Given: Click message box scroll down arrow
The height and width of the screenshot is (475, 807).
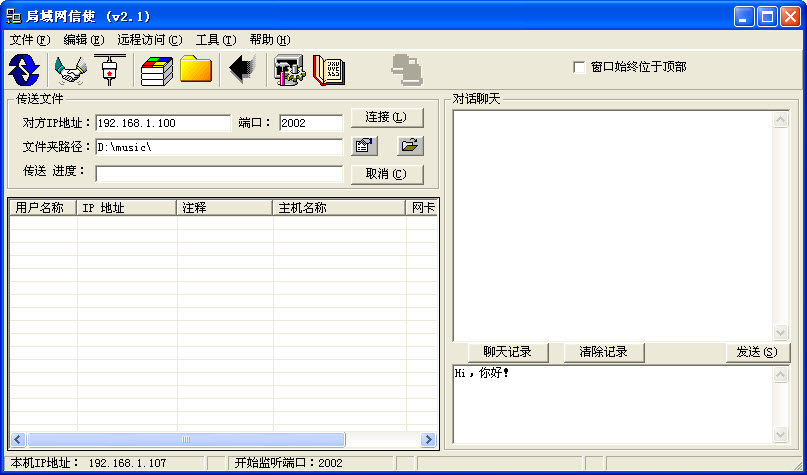Looking at the screenshot, I should click(781, 434).
